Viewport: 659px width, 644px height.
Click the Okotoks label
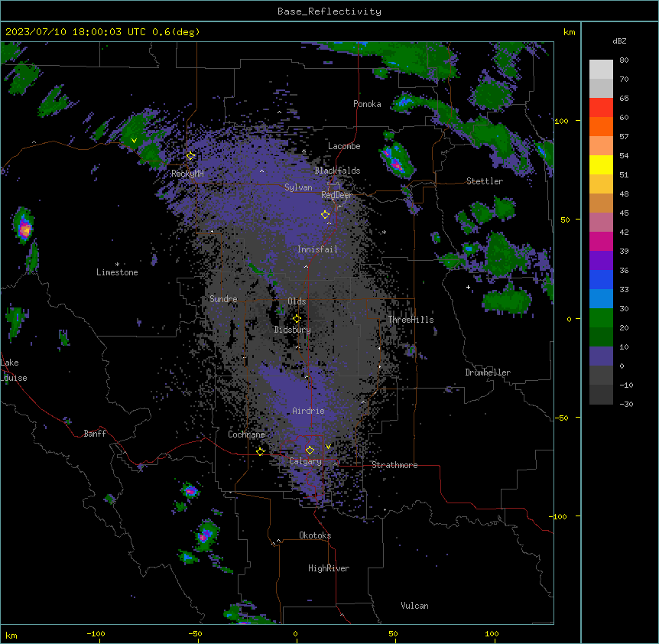[315, 535]
